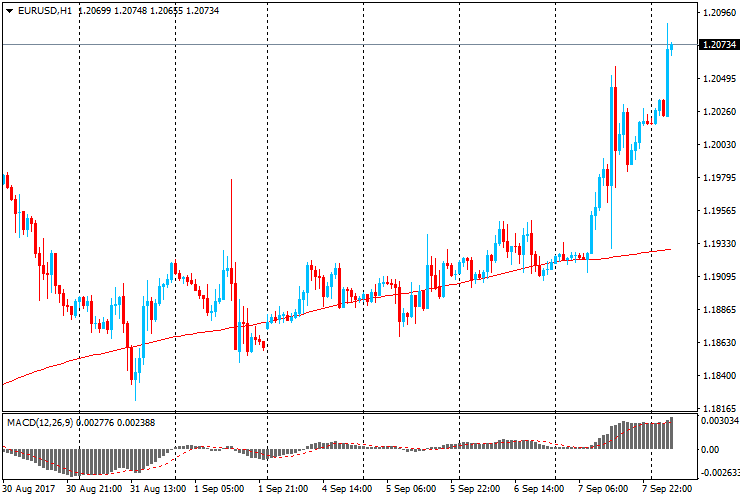Click the 1.19330 price scale value
The width and height of the screenshot is (740, 500).
click(x=719, y=244)
